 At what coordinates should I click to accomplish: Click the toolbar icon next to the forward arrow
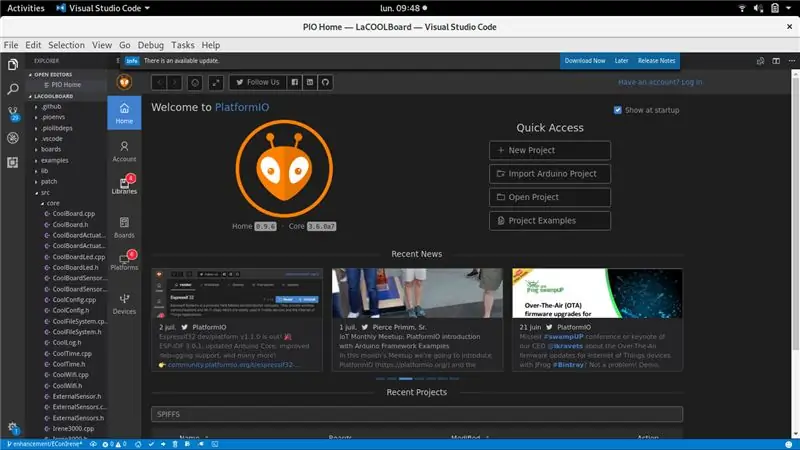194,82
